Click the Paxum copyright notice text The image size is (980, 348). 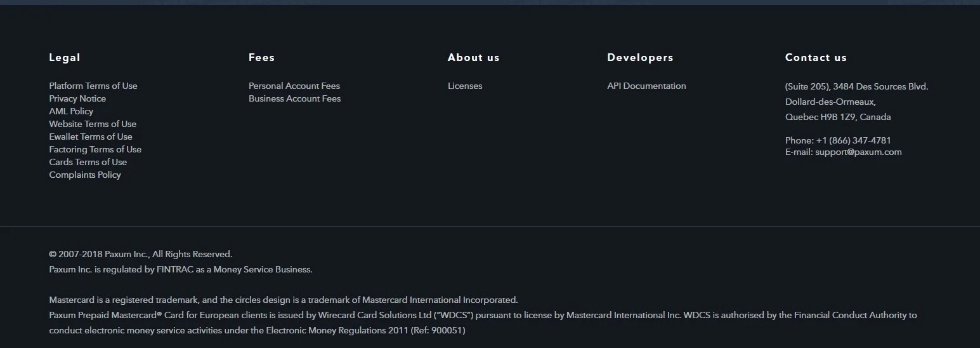click(141, 254)
